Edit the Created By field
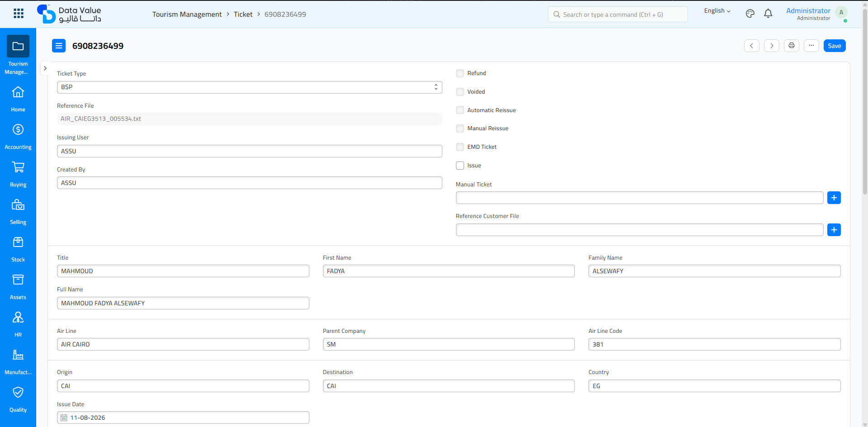 click(250, 183)
